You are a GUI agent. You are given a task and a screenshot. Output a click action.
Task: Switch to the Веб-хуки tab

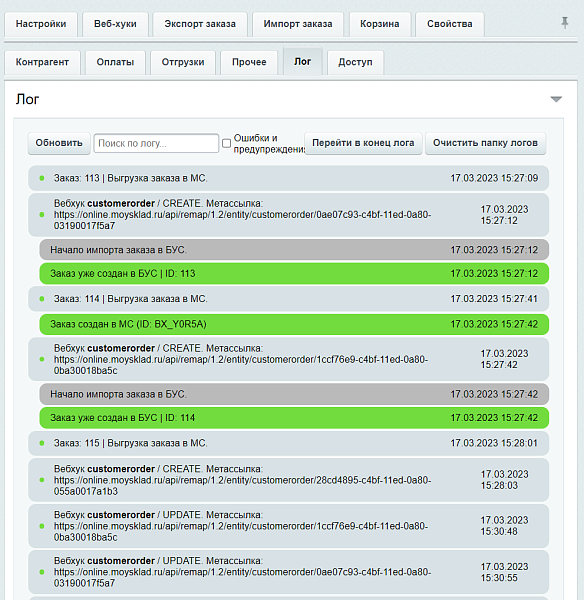click(x=115, y=24)
